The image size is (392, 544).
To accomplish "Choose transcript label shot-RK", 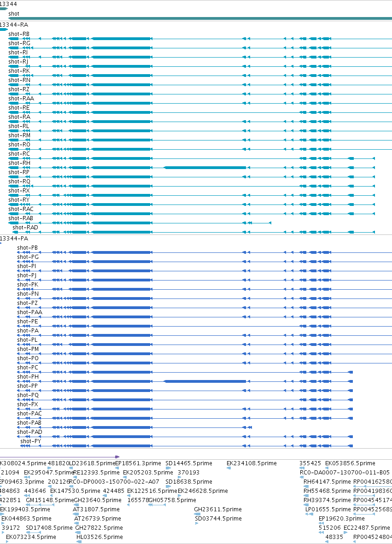I will pyautogui.click(x=19, y=71).
